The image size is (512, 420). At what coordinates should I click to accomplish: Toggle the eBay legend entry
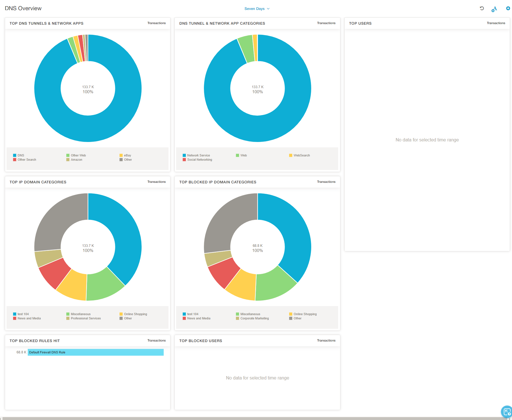(x=127, y=156)
